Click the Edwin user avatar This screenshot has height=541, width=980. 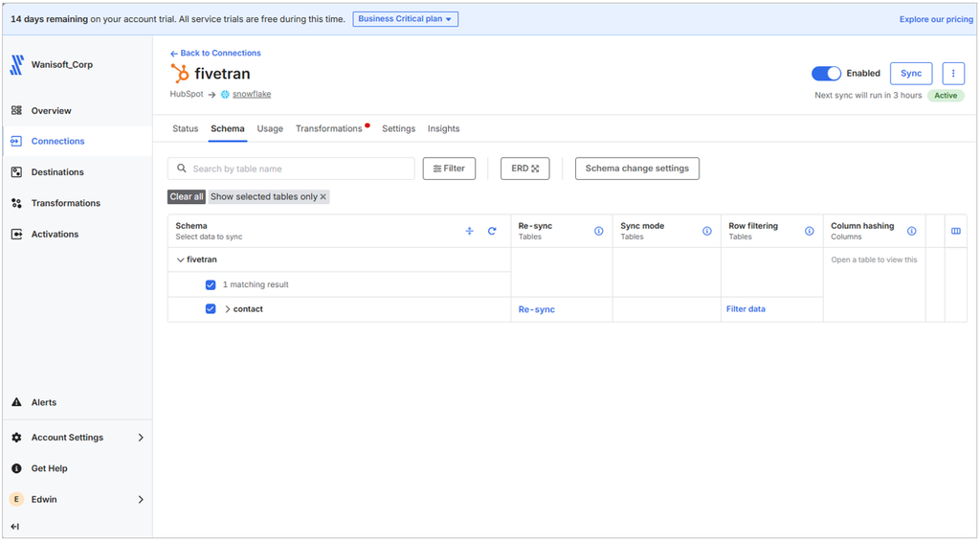(16, 499)
